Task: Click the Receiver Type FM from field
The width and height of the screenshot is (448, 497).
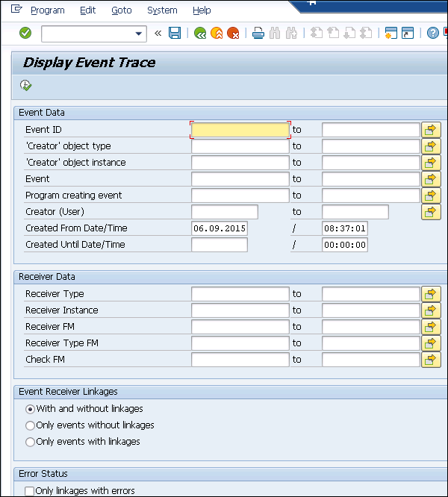Action: (x=240, y=343)
